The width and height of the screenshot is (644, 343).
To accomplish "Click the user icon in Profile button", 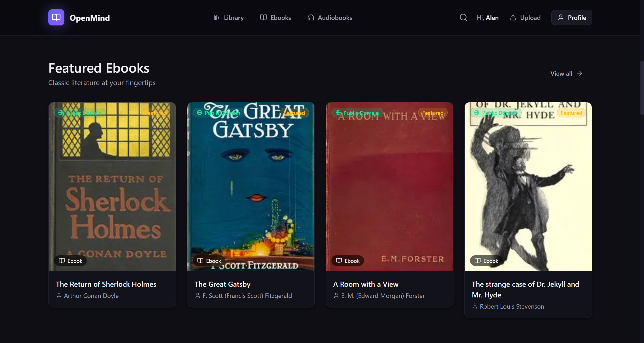I will click(x=561, y=17).
